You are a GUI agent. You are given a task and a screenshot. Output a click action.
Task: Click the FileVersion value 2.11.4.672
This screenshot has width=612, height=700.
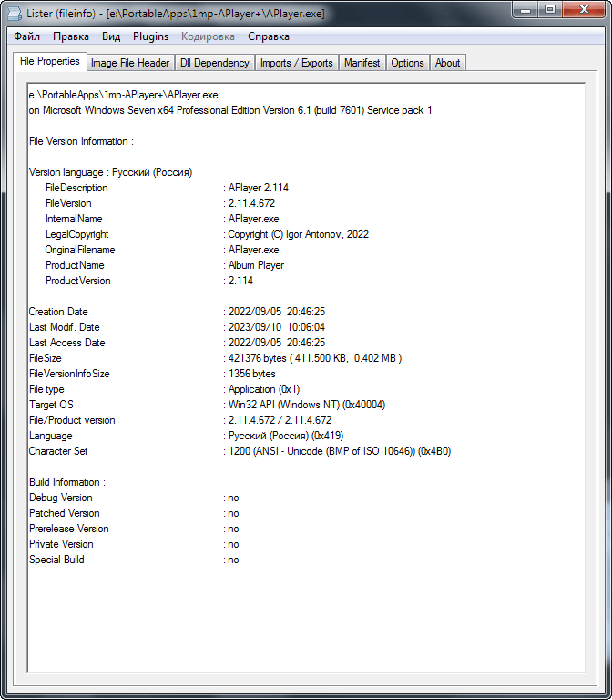click(251, 203)
